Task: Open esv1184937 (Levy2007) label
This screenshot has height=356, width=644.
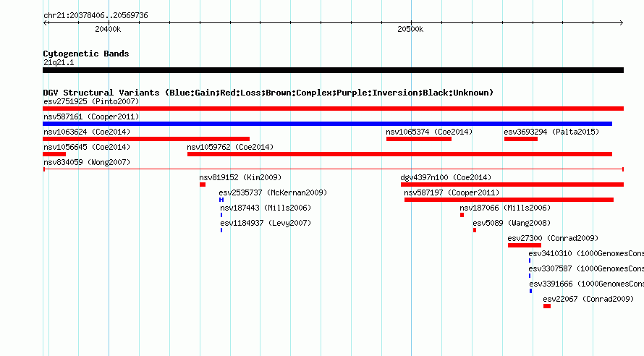Action: tap(266, 223)
